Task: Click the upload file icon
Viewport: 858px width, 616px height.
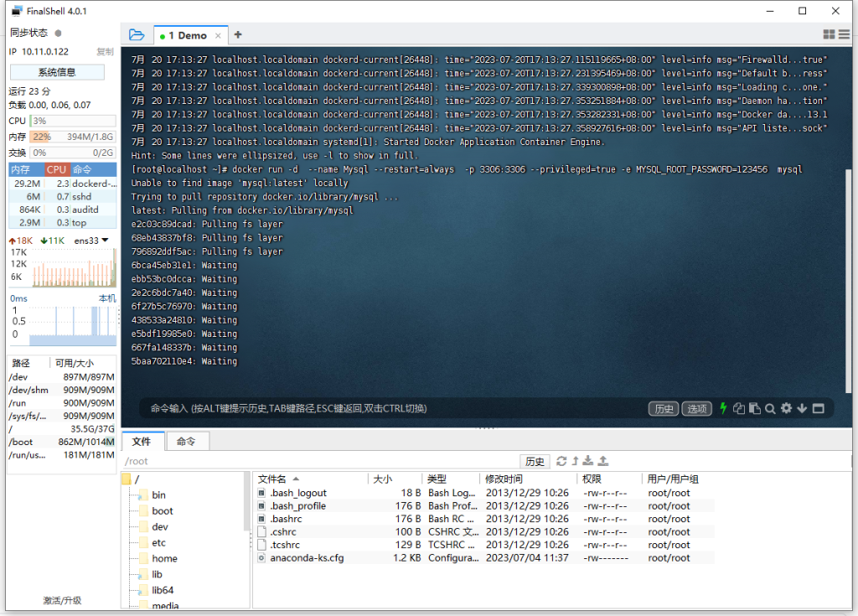Action: tap(603, 461)
